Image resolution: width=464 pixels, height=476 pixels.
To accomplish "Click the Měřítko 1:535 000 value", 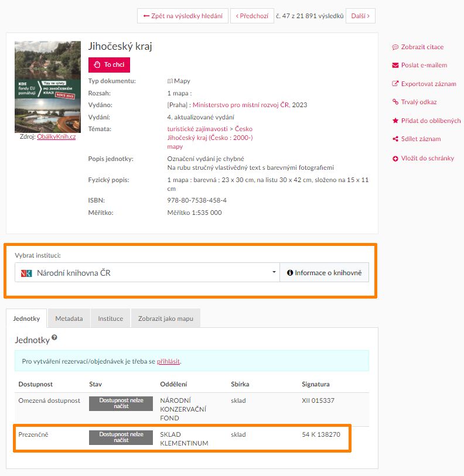I will click(x=195, y=213).
